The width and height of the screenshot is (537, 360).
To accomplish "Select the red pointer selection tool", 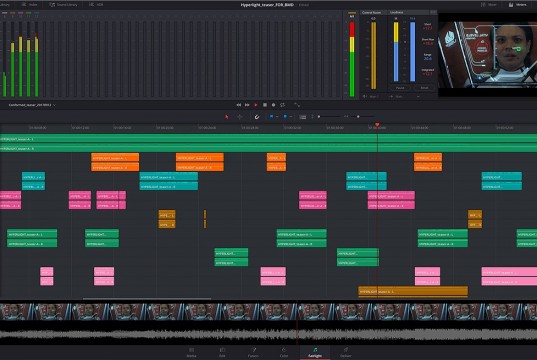I will click(x=226, y=117).
